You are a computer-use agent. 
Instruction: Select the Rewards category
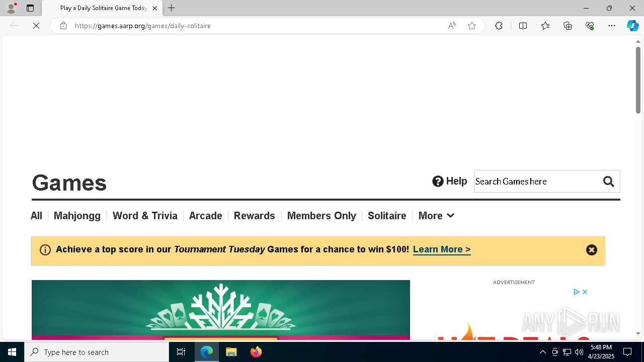point(254,216)
